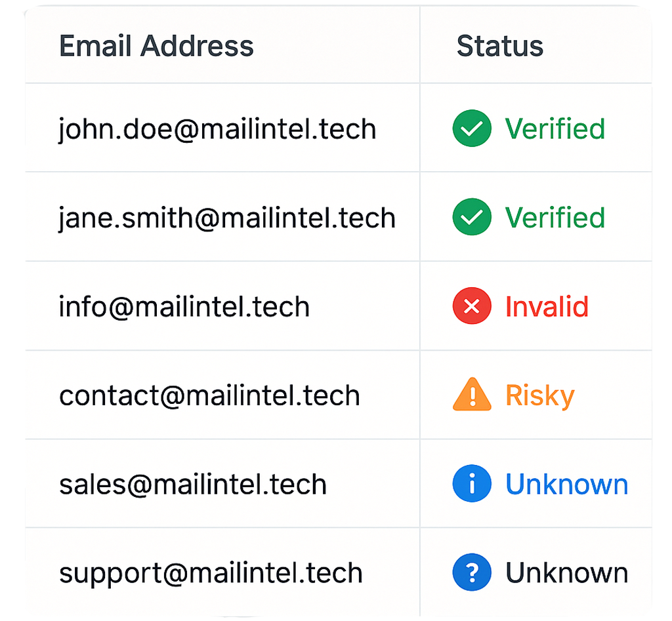This screenshot has height=621, width=672.
Task: Click the blue question mark icon
Action: [472, 572]
